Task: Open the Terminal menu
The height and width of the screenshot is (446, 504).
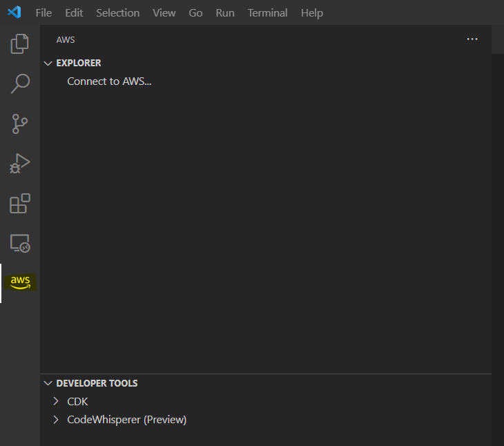Action: click(267, 13)
